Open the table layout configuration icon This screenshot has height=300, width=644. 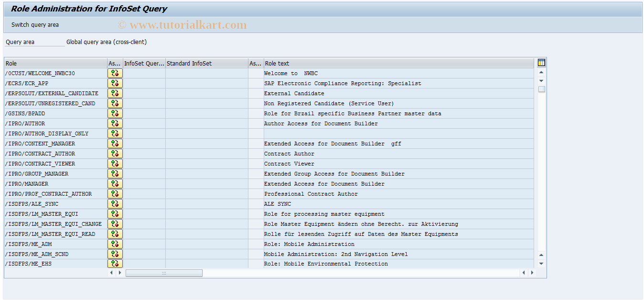541,62
